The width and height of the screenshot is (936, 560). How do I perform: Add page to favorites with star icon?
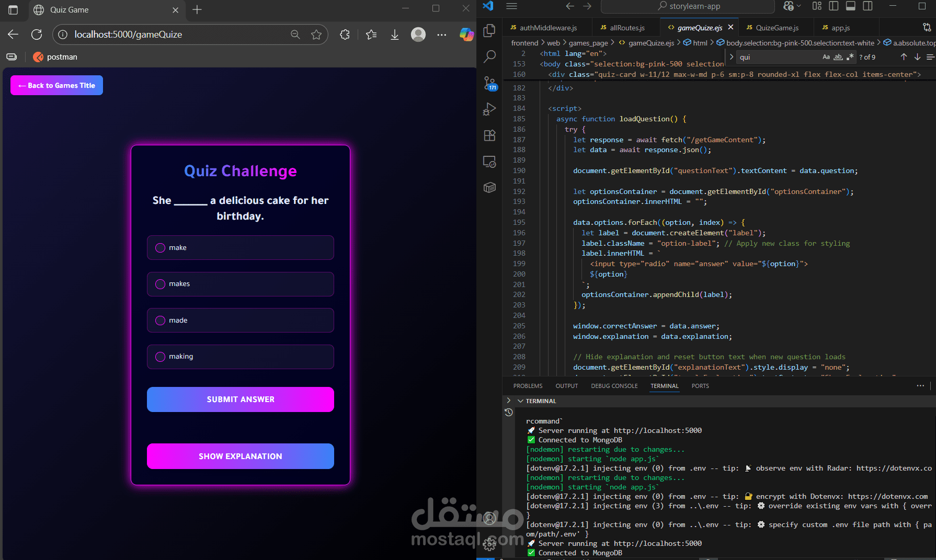point(316,35)
